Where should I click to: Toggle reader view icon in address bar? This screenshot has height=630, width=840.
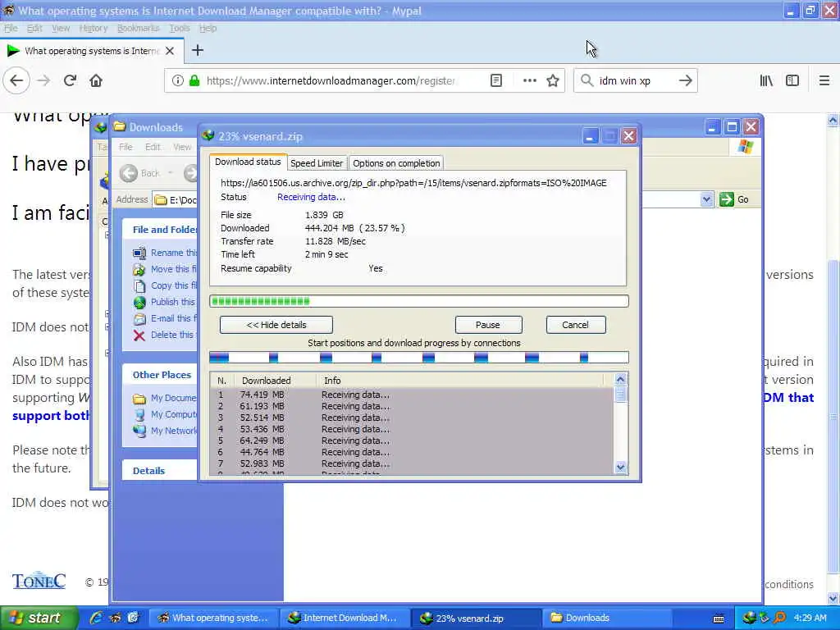(496, 81)
